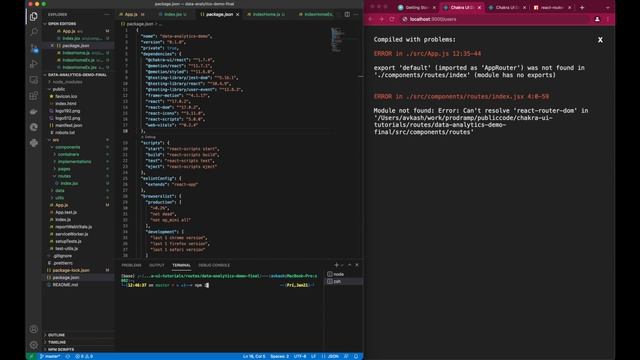
Task: Close the active Chakra UI browser tab
Action: click(479, 7)
